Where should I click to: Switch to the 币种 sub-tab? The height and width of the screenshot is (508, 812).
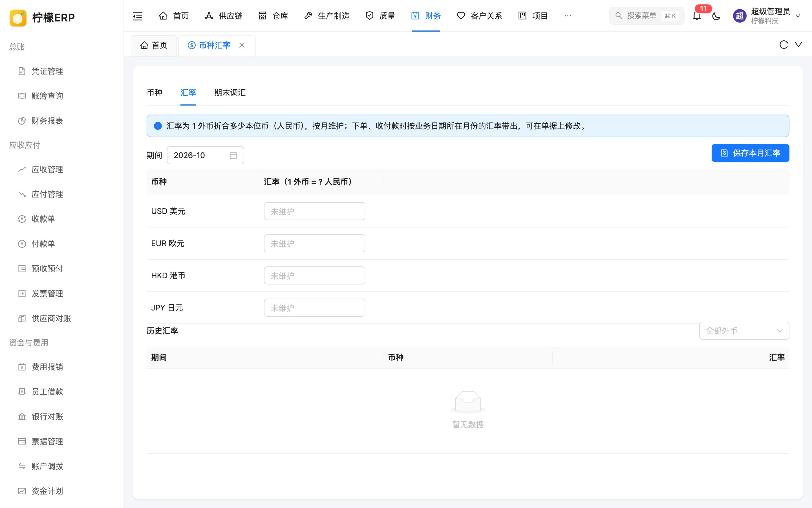[154, 93]
